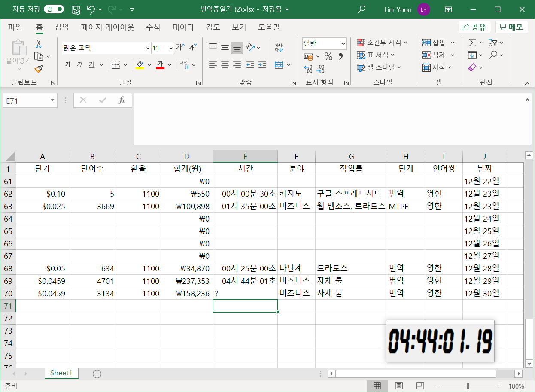The width and height of the screenshot is (535, 392).
Task: Click the 공유 share button
Action: coord(474,27)
